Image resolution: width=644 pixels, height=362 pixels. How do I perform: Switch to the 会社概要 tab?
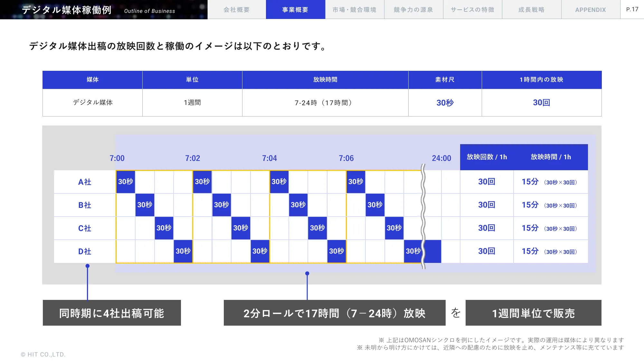[x=236, y=9]
